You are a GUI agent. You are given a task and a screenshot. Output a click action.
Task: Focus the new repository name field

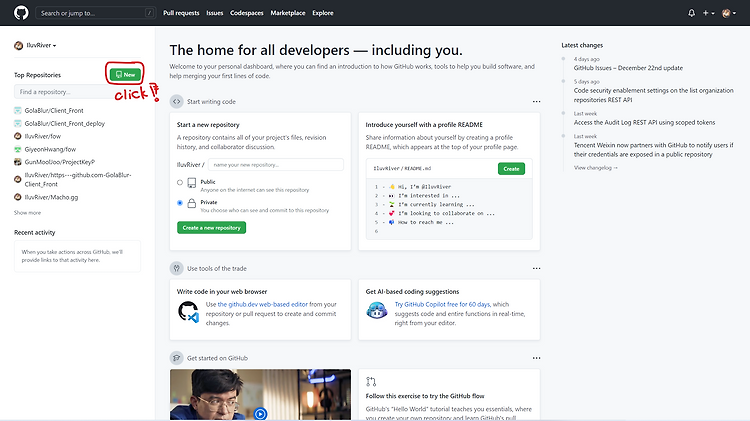[276, 165]
